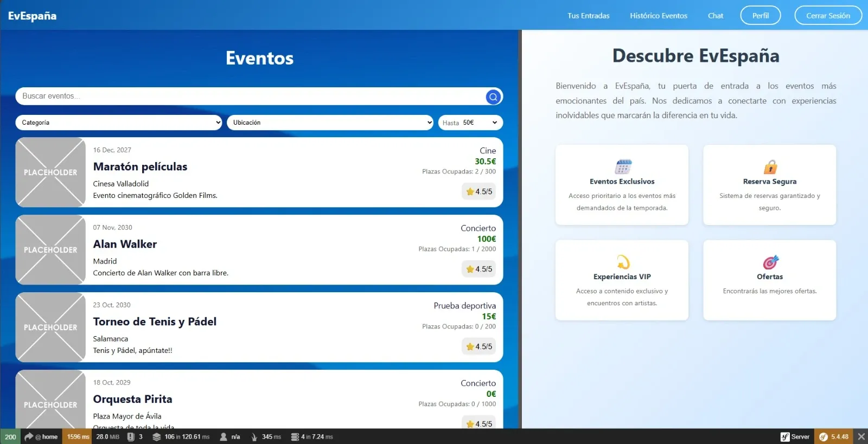
Task: Click the Reserva Segura padlock icon
Action: pos(770,166)
